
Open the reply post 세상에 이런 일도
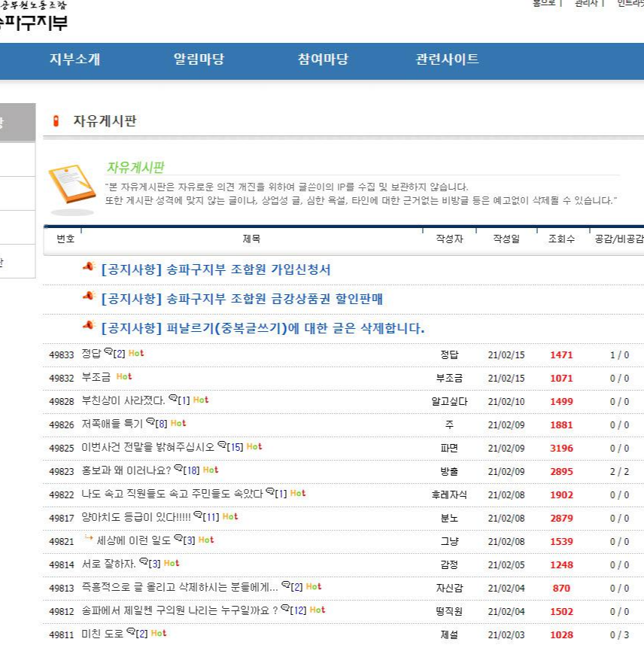(134, 541)
